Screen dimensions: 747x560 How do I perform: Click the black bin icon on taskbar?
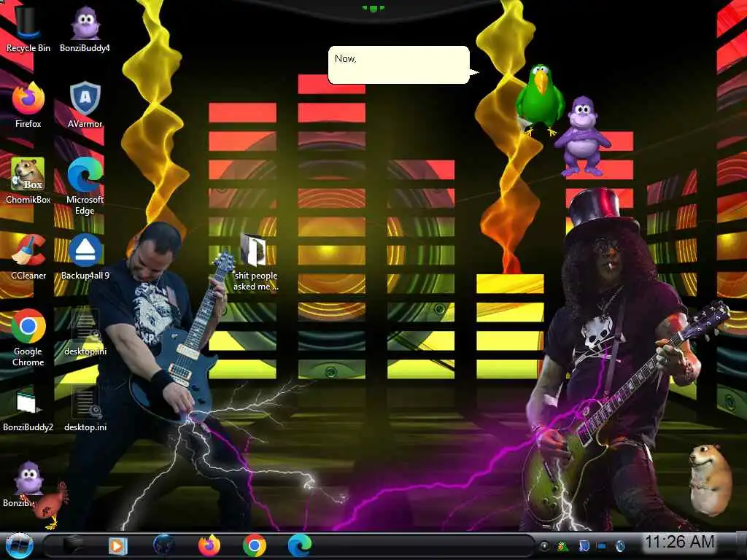pos(72,545)
